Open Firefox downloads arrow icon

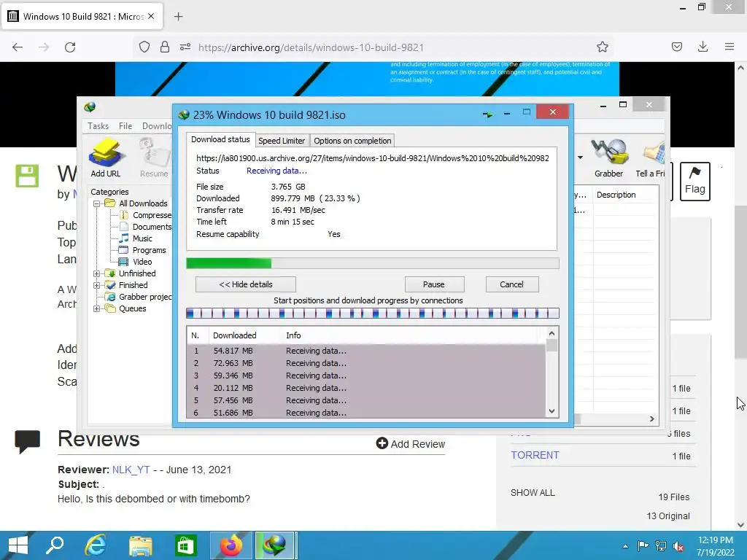(x=703, y=47)
